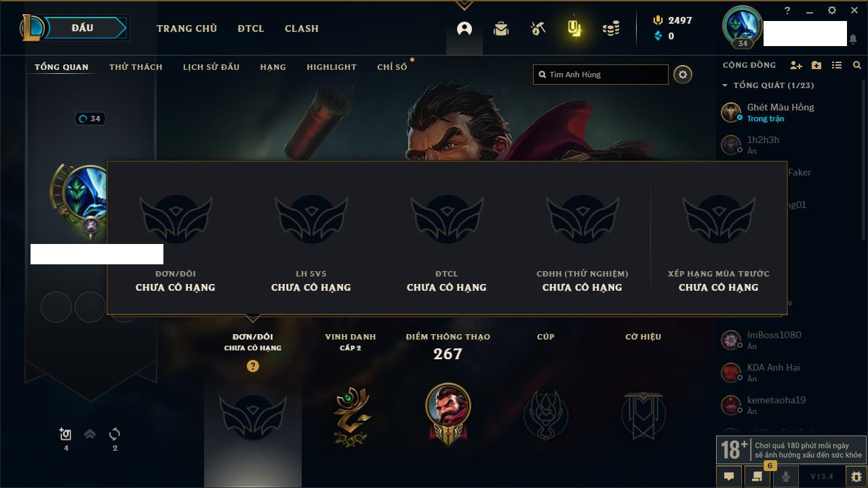Screen dimensions: 868x488
Task: Collapse the TỔNG QUÁT friends group
Action: tap(768, 85)
